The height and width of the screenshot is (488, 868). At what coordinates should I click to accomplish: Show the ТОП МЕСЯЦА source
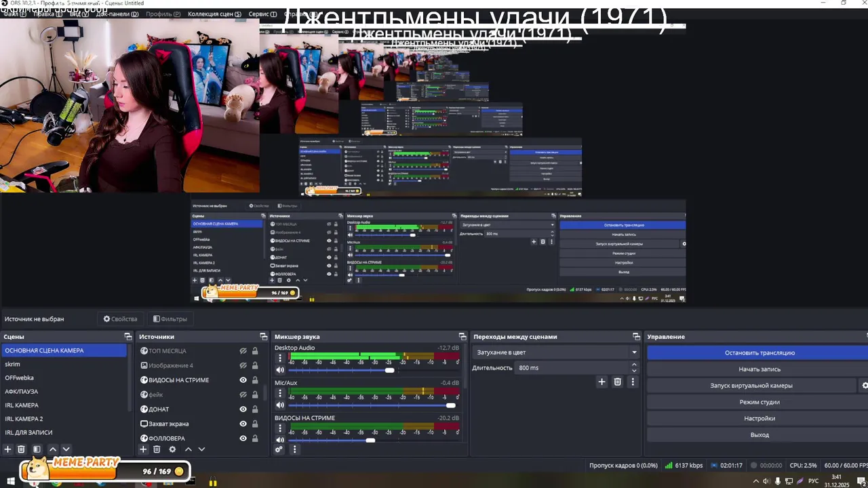point(243,351)
